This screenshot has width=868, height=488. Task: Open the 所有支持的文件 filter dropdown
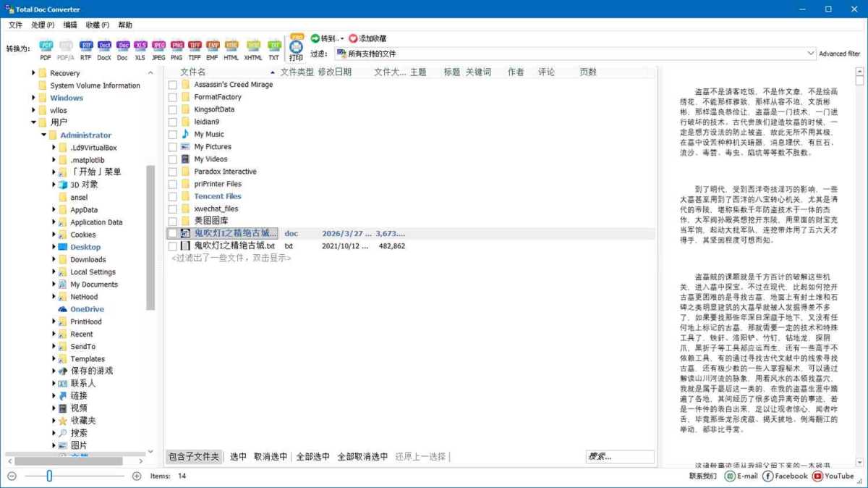click(810, 53)
